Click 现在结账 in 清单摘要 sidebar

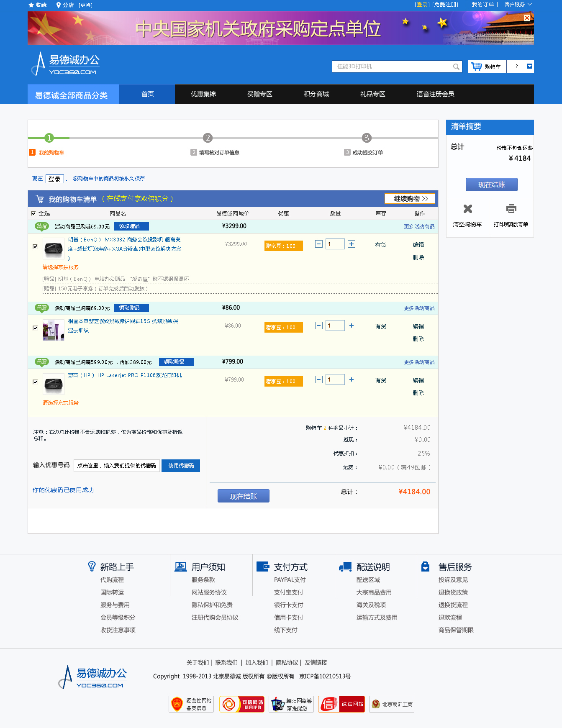coord(492,185)
